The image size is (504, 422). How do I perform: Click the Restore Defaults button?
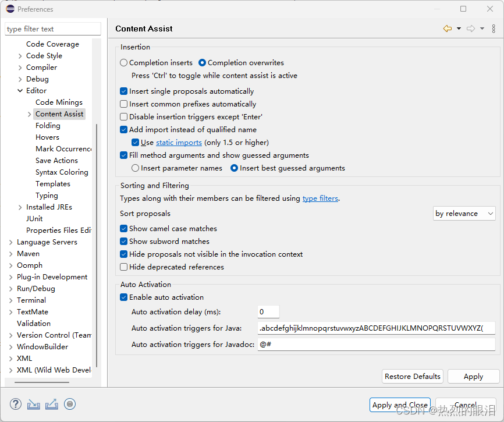[413, 377]
